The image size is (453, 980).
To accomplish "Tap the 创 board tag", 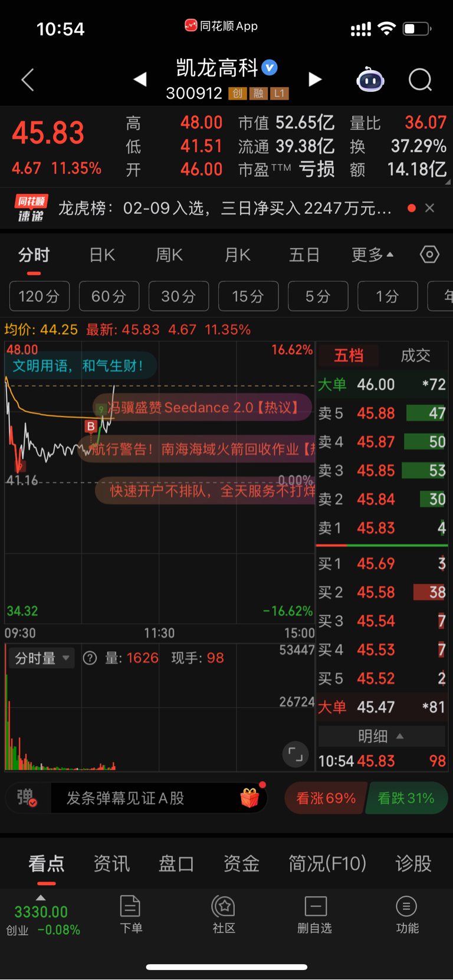I will (238, 93).
